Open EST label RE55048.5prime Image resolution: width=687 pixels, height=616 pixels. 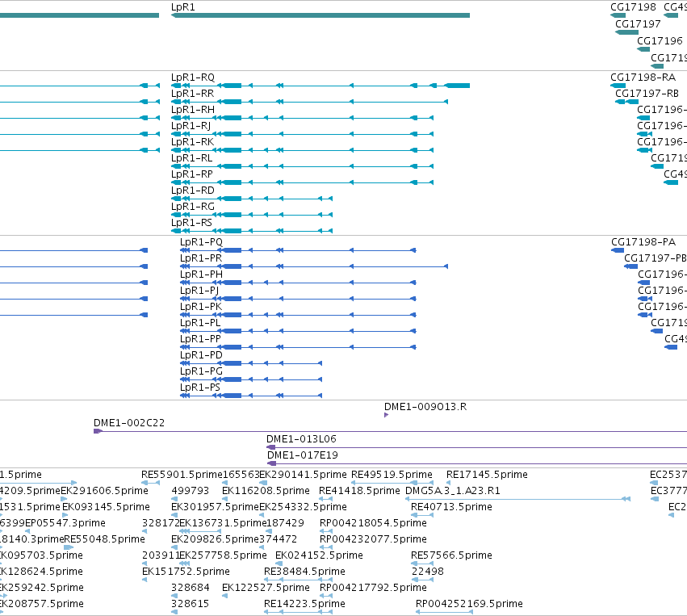pos(104,540)
